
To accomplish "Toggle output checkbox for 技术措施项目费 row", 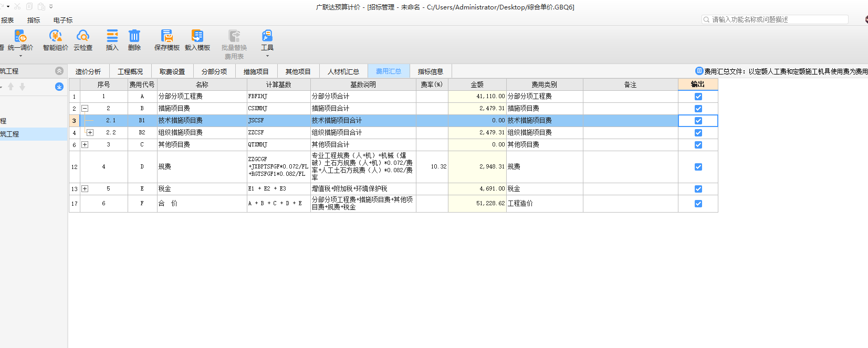I will pos(698,121).
